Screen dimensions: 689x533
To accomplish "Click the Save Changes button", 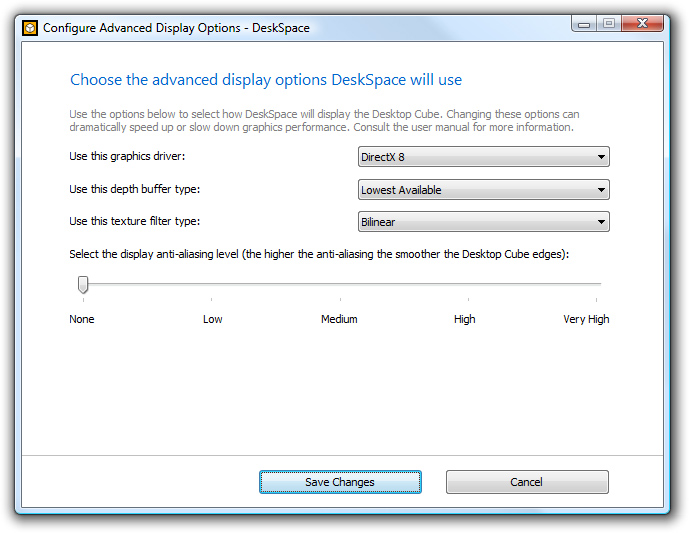I will coord(340,482).
